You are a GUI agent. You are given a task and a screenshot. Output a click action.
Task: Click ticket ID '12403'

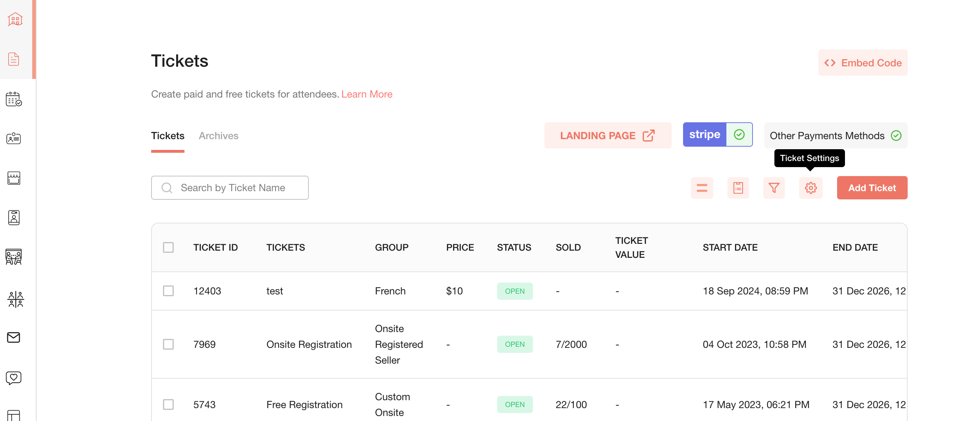207,291
